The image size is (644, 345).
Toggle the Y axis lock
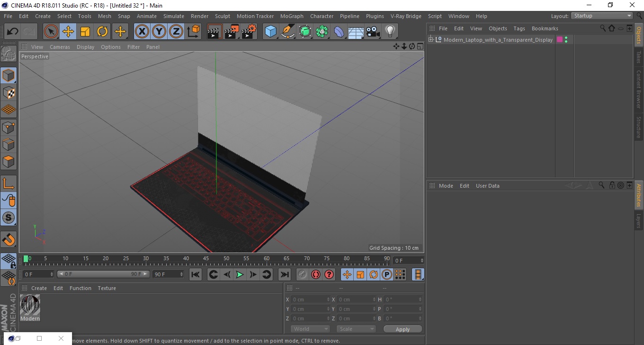pos(159,32)
